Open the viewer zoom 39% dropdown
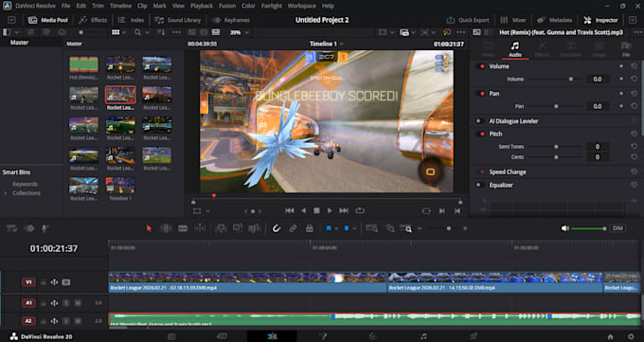The image size is (644, 342). 247,32
